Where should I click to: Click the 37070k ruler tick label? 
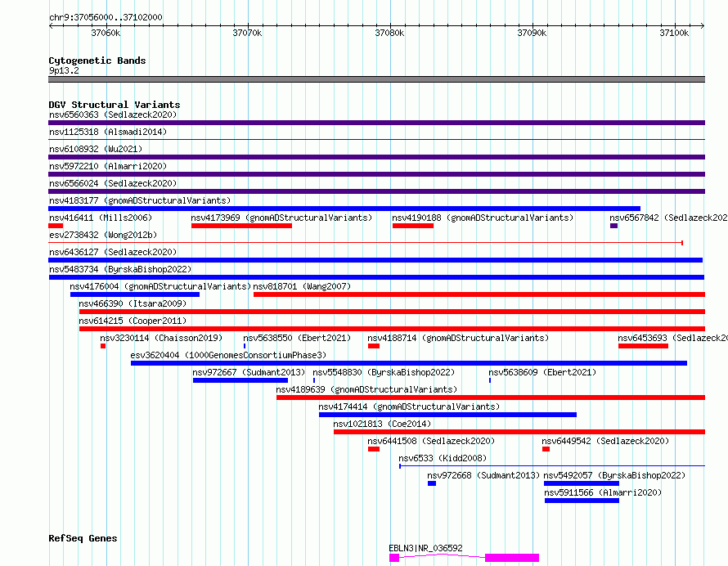click(248, 33)
